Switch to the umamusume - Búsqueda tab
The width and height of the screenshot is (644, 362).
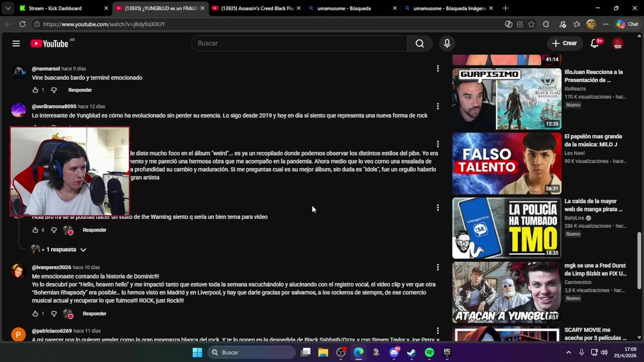(x=352, y=8)
